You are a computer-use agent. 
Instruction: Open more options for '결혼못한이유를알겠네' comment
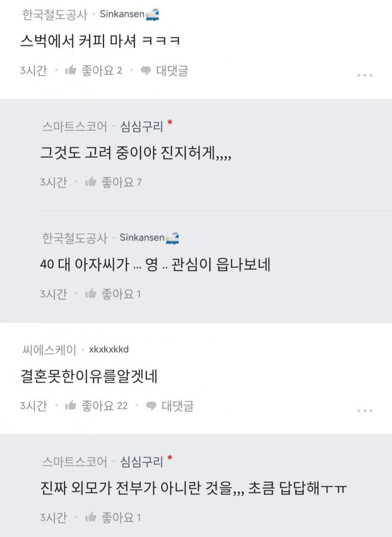[x=364, y=410]
